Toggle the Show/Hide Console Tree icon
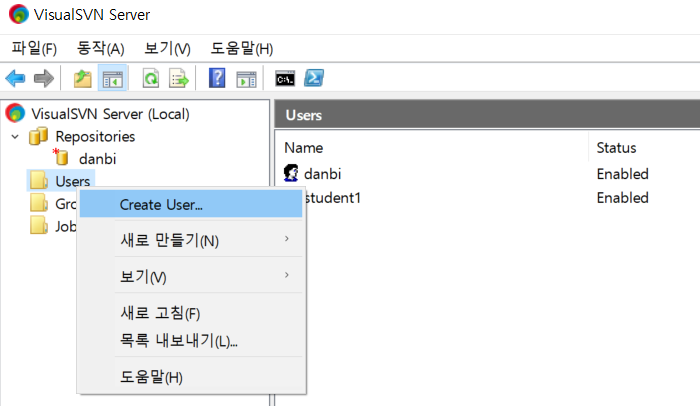The width and height of the screenshot is (700, 406). pos(112,79)
